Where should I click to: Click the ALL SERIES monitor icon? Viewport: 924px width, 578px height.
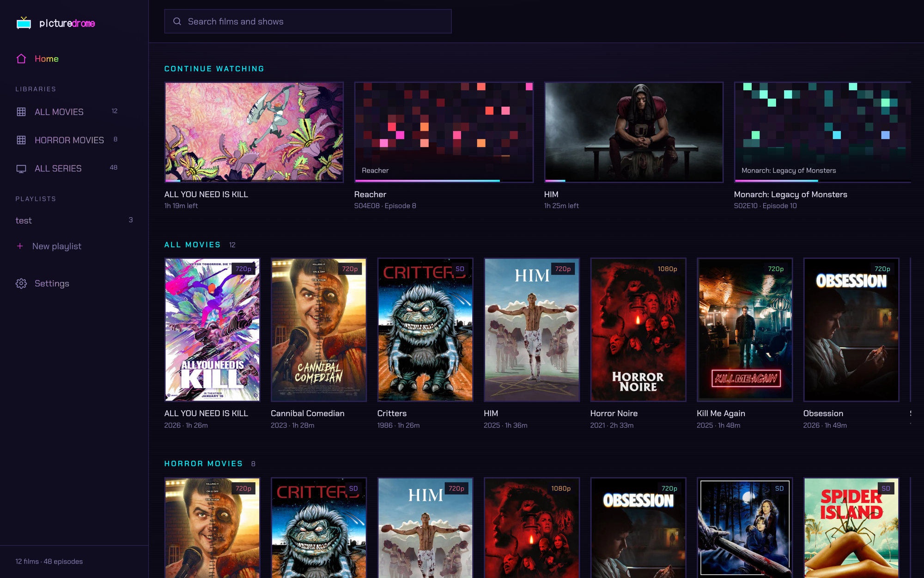pyautogui.click(x=21, y=169)
